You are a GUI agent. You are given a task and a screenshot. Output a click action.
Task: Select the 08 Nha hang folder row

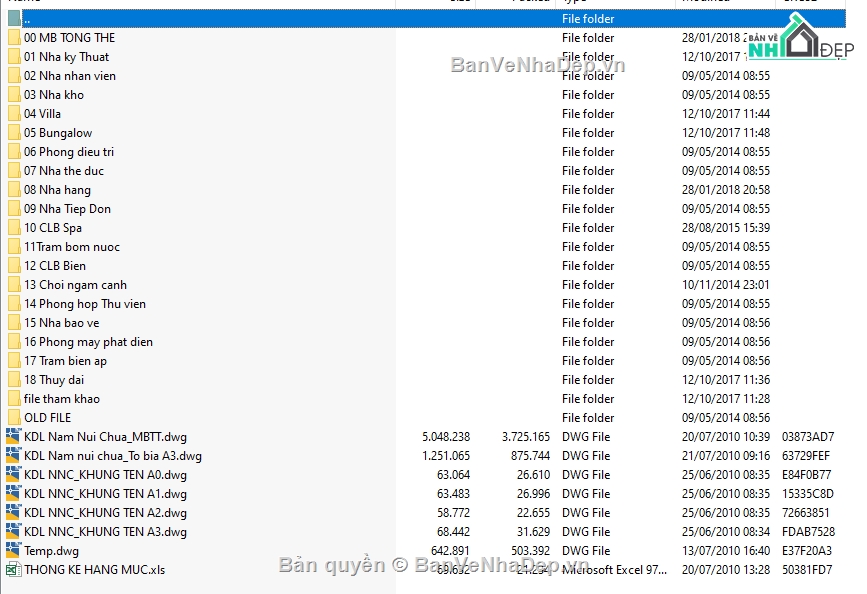(x=57, y=190)
